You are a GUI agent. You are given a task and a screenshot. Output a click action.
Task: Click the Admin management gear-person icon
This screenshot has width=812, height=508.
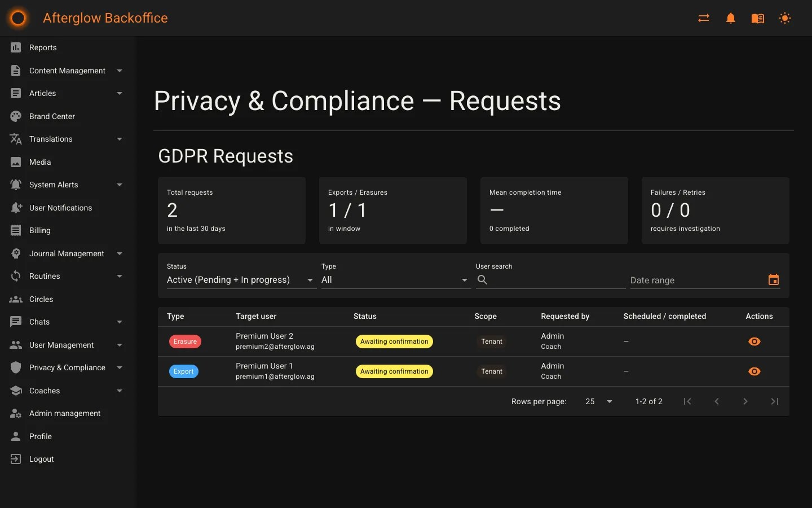pos(16,413)
